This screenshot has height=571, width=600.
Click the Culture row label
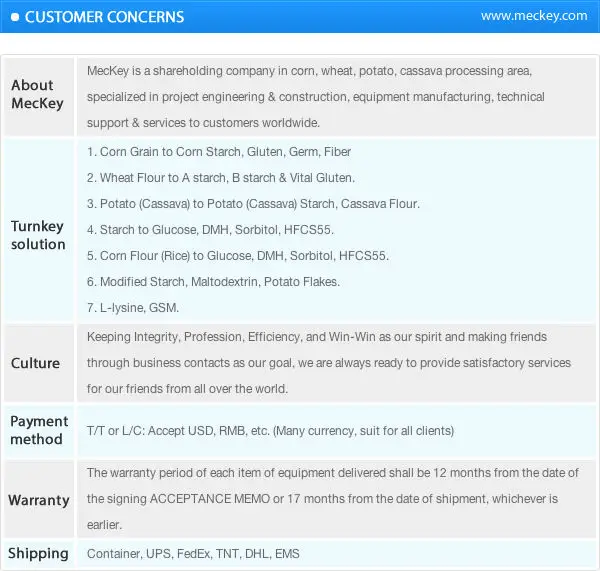(35, 363)
